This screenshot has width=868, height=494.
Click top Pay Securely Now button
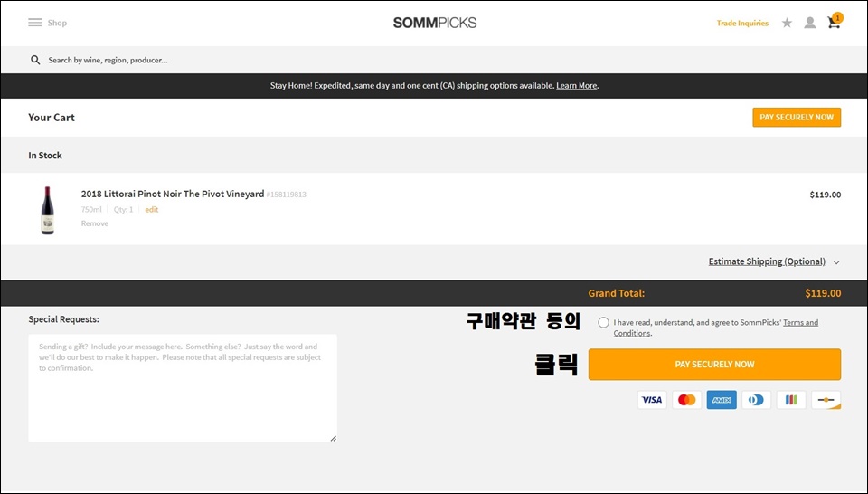click(797, 118)
